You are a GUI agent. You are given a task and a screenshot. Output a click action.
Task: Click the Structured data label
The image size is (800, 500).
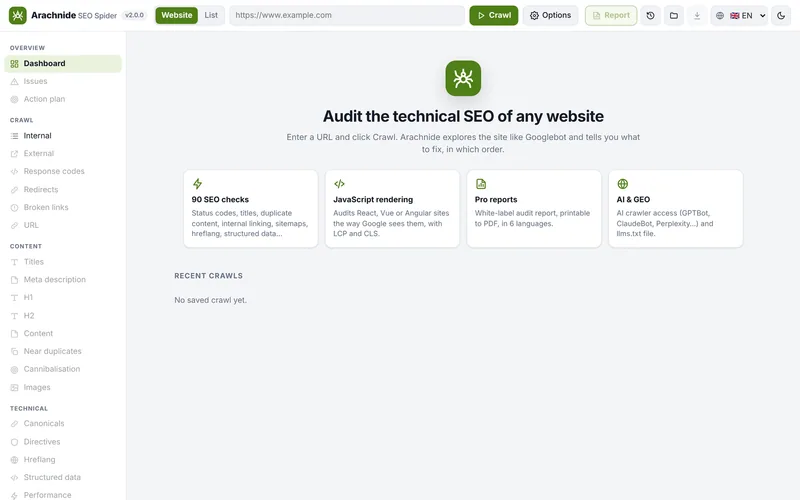(52, 478)
